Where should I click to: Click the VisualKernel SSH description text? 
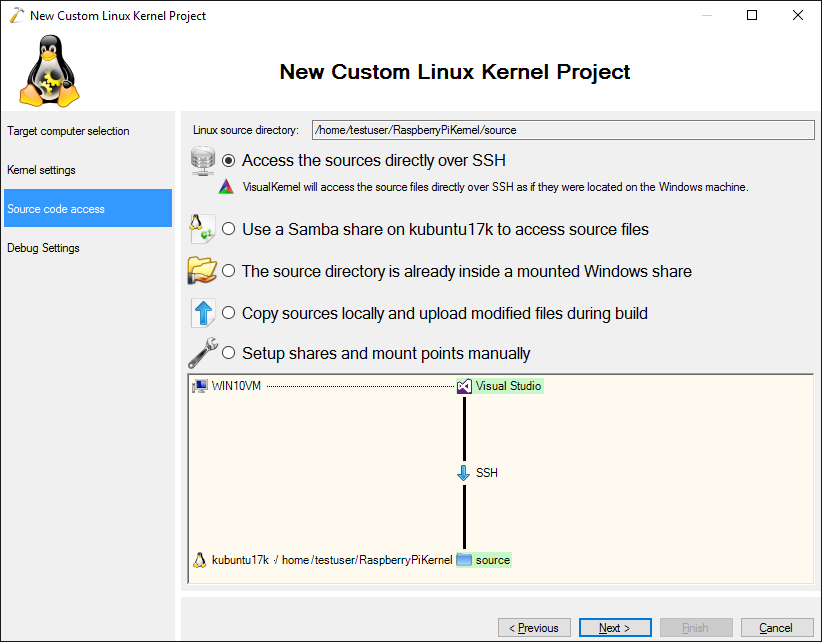(495, 187)
